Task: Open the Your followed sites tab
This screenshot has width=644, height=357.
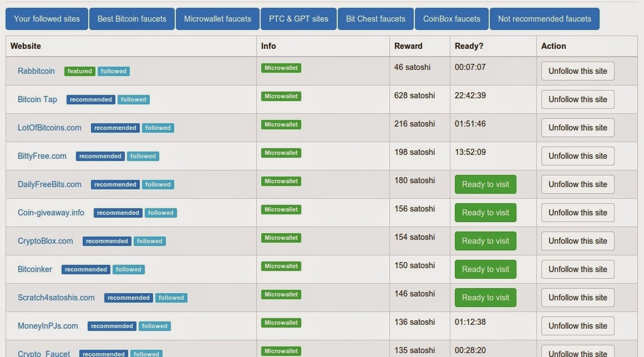Action: [x=47, y=19]
